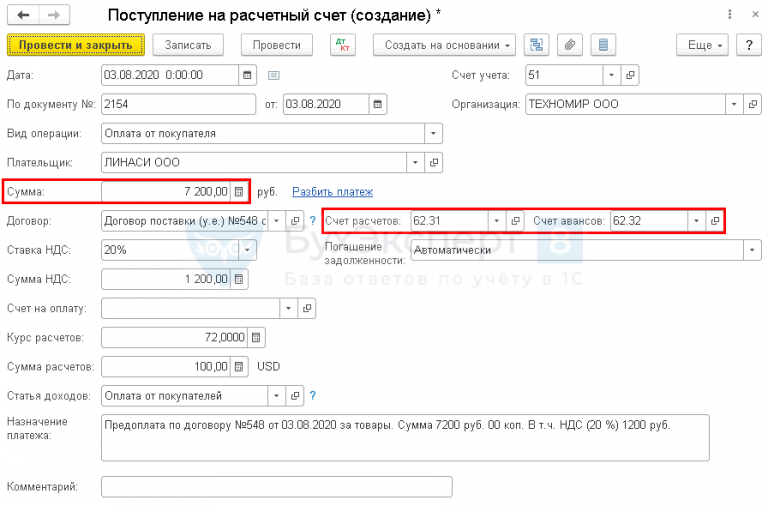Open ТЕХНОМИР ООО organization record icon
The height and width of the screenshot is (506, 768).
pyautogui.click(x=753, y=104)
